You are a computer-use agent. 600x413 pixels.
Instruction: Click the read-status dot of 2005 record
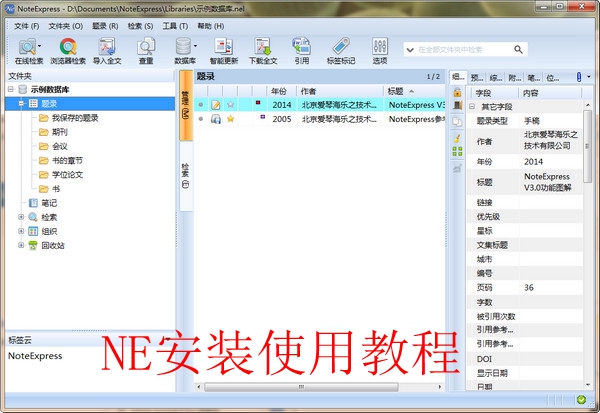201,119
